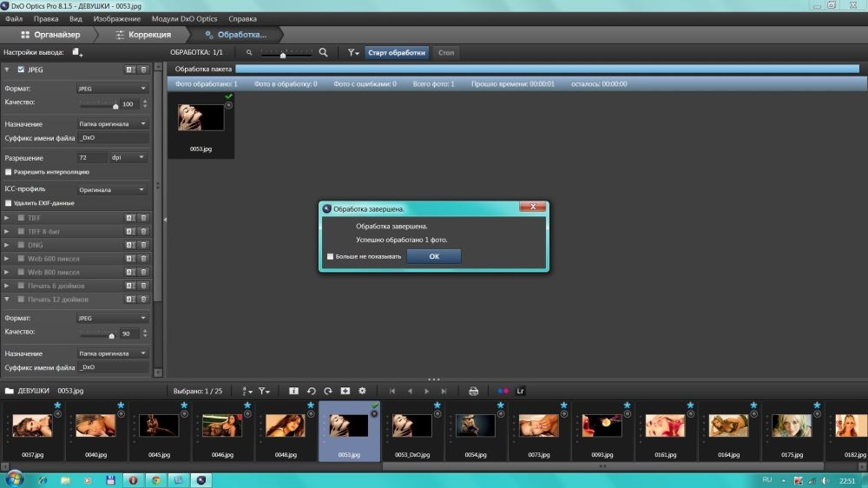Image resolution: width=868 pixels, height=488 pixels.
Task: Rotate image left using filmstrip toolbar
Action: (x=311, y=392)
